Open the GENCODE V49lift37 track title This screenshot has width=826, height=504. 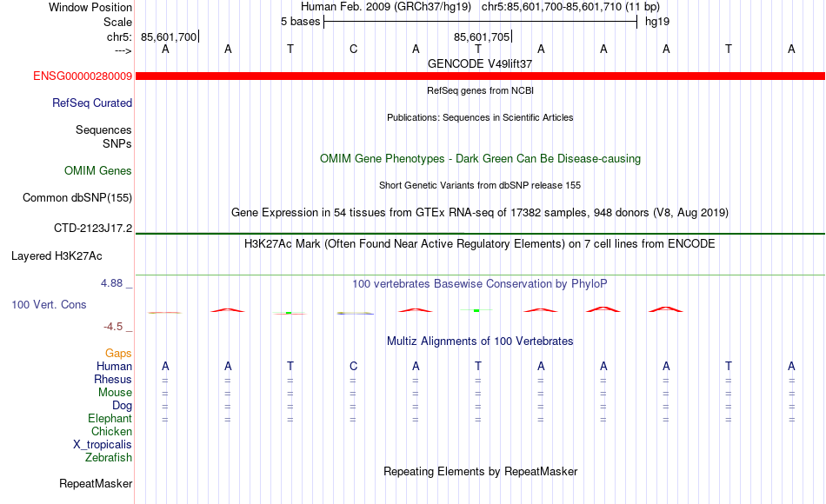tap(480, 63)
